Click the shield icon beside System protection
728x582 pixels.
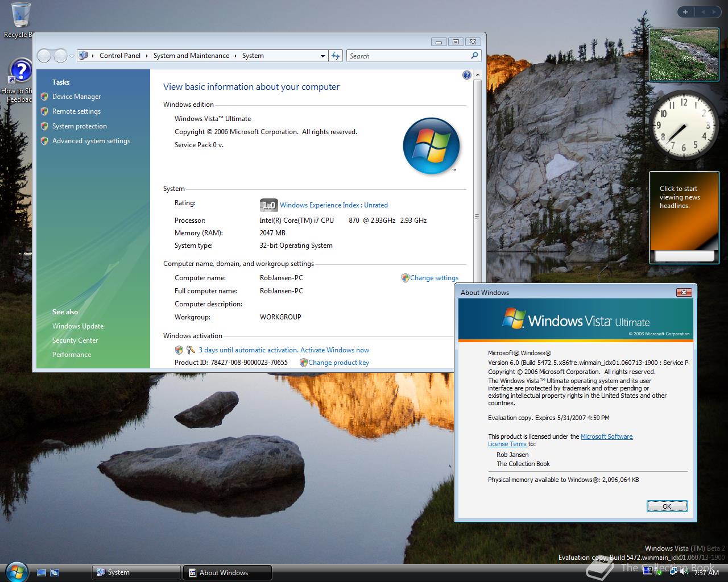[x=44, y=126]
